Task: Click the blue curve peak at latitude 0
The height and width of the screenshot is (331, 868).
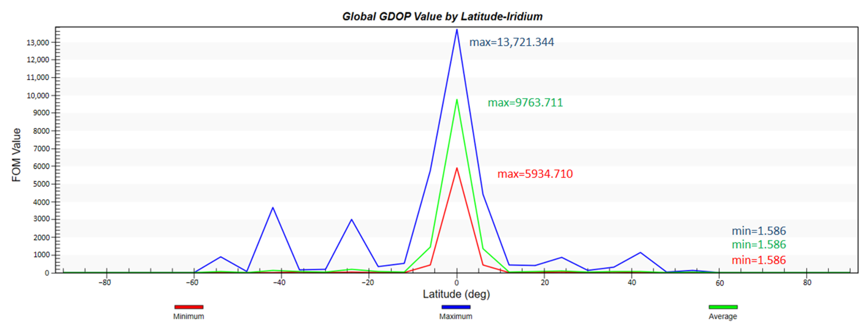Action: tap(457, 30)
